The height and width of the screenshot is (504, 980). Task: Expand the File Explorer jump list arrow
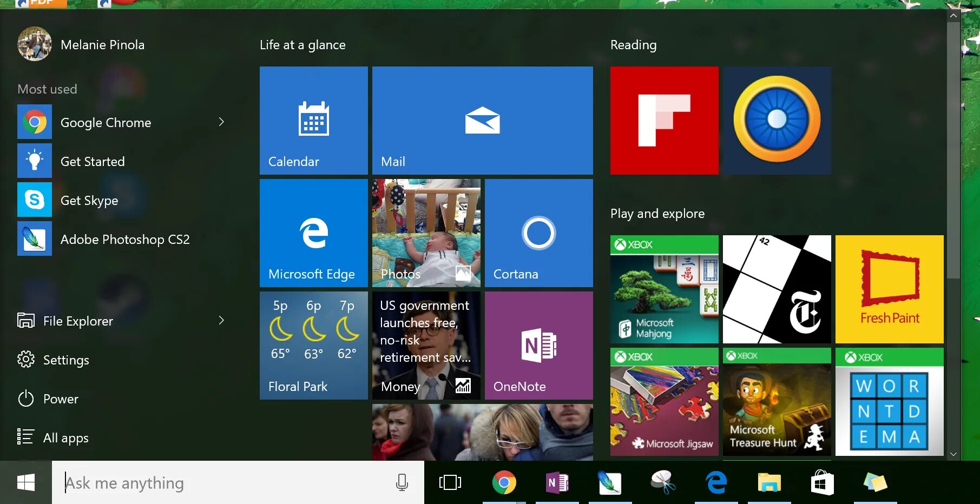tap(221, 321)
